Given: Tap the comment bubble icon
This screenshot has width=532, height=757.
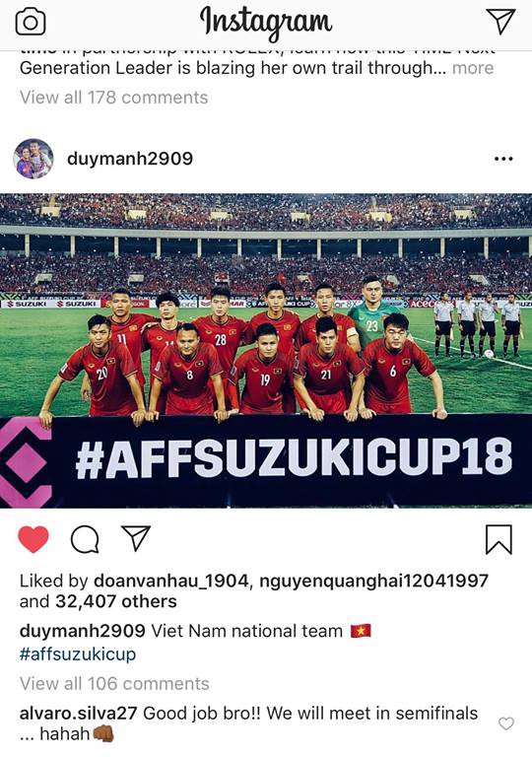Looking at the screenshot, I should pos(85,539).
